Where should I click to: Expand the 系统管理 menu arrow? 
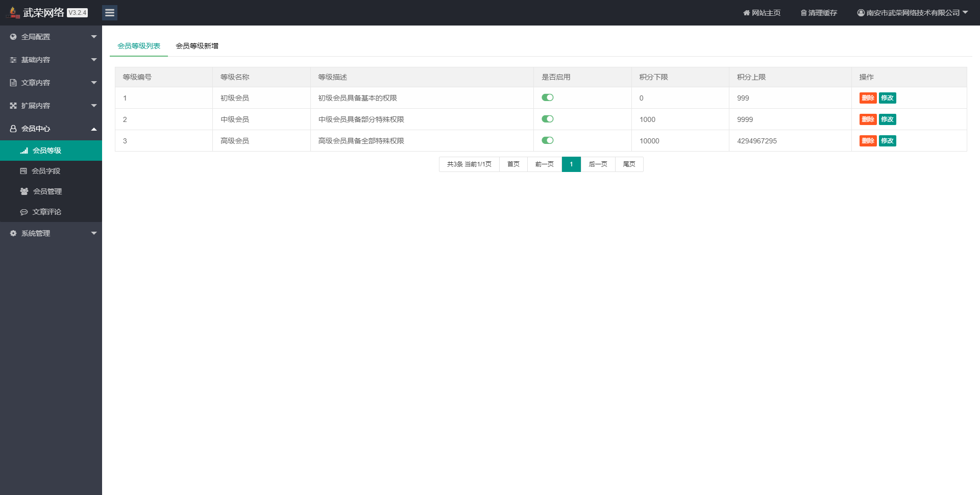[x=94, y=233]
